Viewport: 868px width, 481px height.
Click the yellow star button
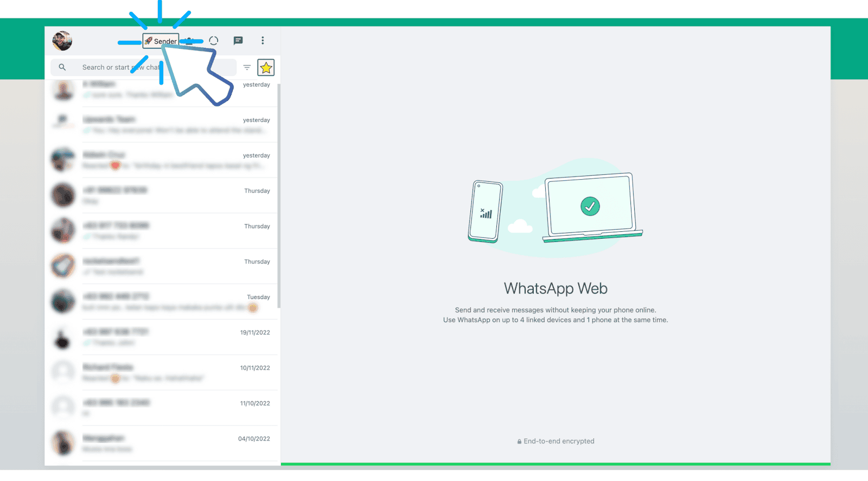[266, 67]
